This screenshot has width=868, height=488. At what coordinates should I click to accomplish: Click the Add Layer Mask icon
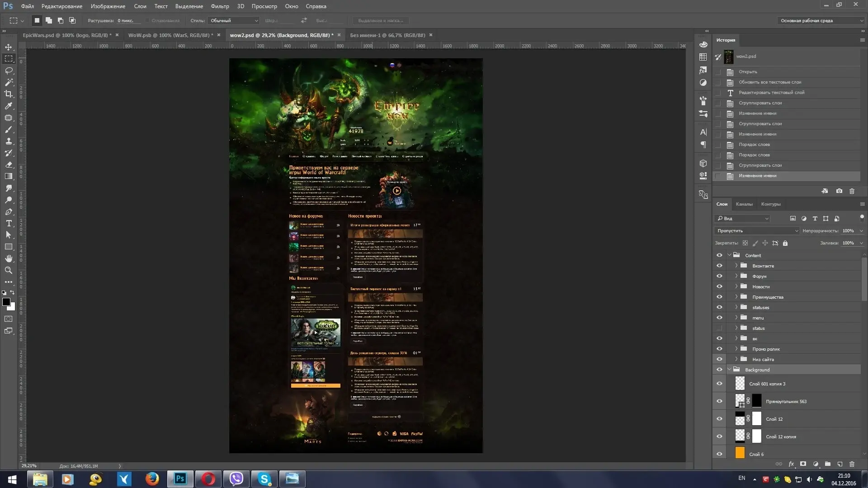[803, 464]
